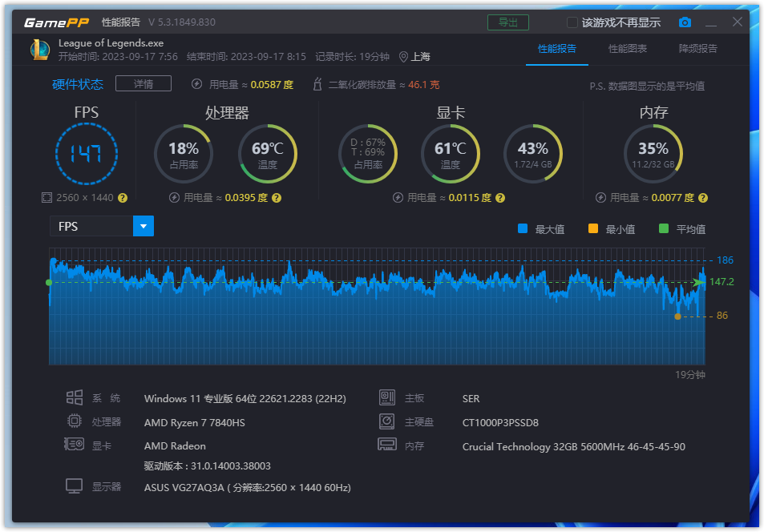The width and height of the screenshot is (764, 532).
Task: Click the help icon beside memory power 0.0077
Action: click(703, 198)
